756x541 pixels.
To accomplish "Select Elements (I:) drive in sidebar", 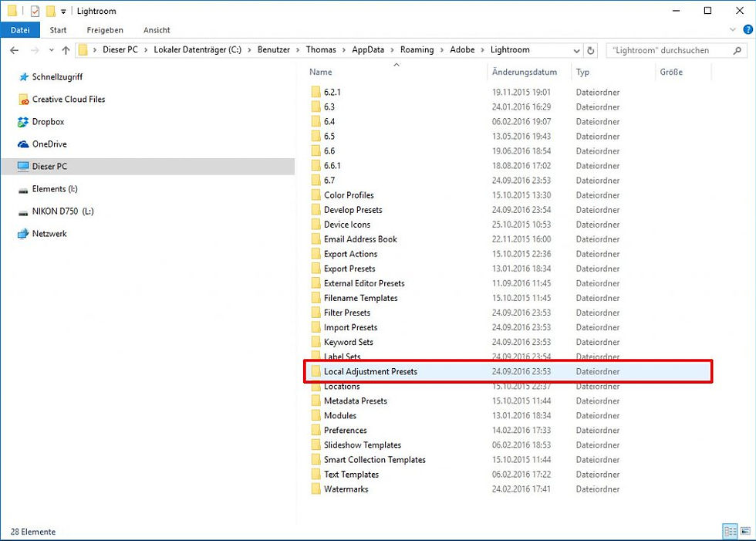I will pos(55,189).
